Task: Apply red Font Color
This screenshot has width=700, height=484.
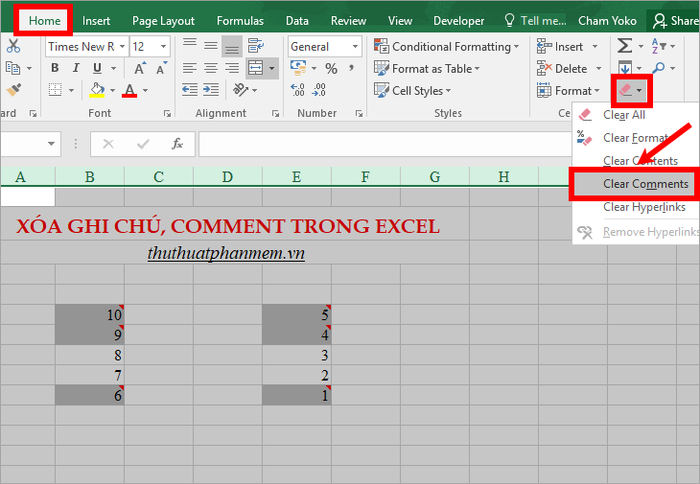Action: coord(129,90)
